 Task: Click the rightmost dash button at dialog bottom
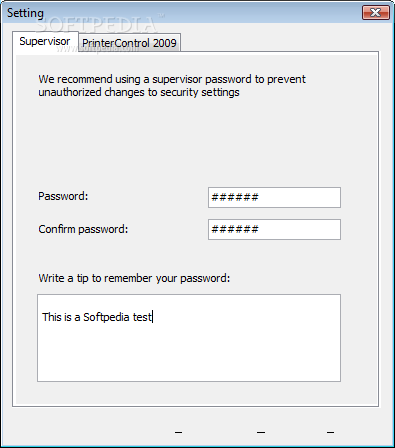[x=330, y=433]
